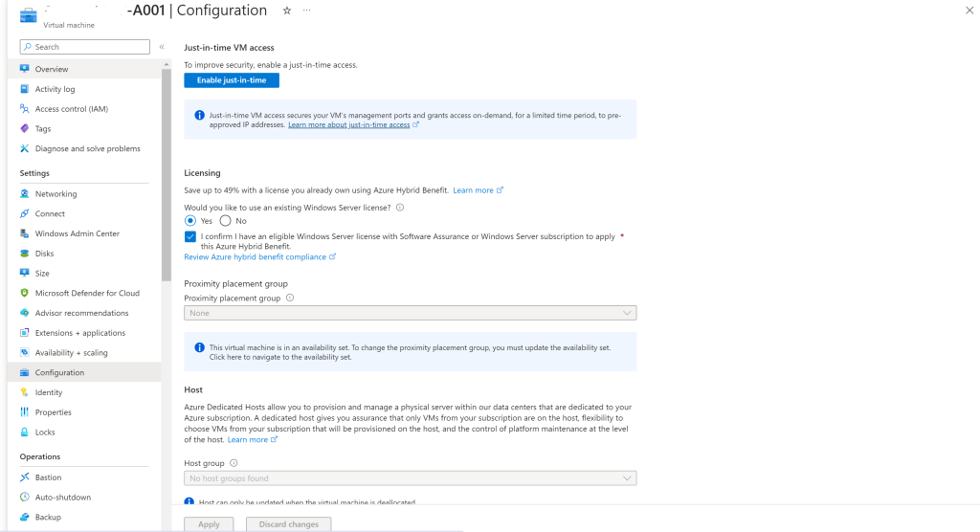Click the Bastion icon under Operations
The height and width of the screenshot is (532, 980).
tap(24, 477)
